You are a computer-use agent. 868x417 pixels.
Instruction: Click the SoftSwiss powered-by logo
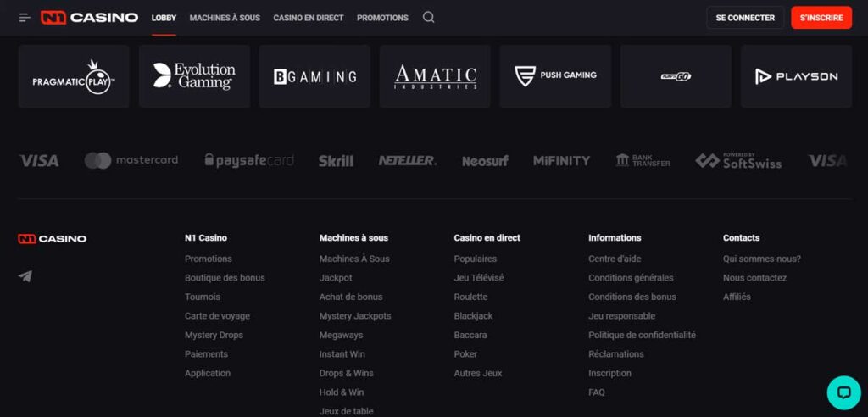coord(738,160)
